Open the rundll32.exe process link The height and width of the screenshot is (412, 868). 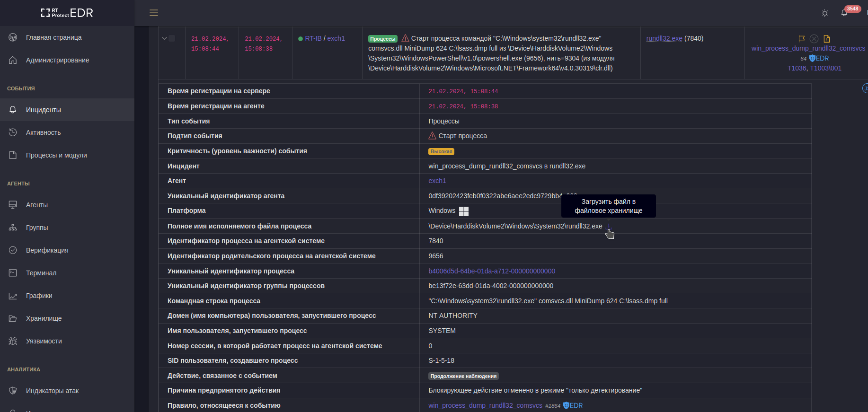(664, 38)
